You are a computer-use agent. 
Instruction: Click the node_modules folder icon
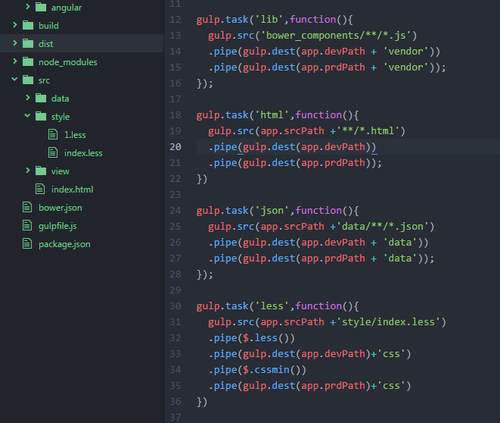(x=28, y=62)
